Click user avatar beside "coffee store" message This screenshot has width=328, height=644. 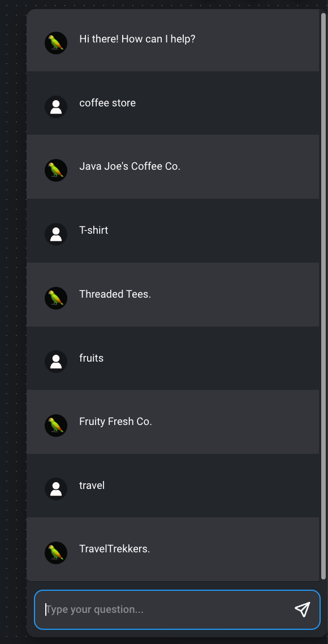[x=56, y=107]
